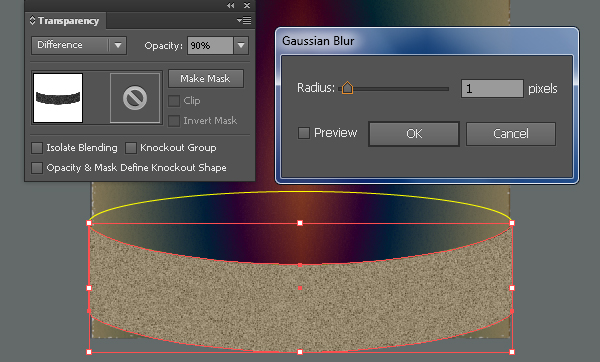This screenshot has width=600, height=362.
Task: Cancel the Gaussian Blur dialog
Action: (510, 134)
